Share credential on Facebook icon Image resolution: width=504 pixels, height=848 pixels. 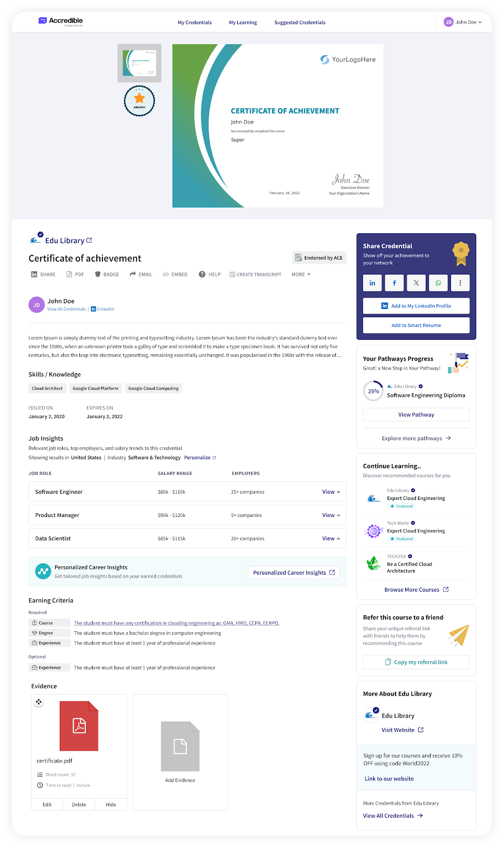(394, 283)
